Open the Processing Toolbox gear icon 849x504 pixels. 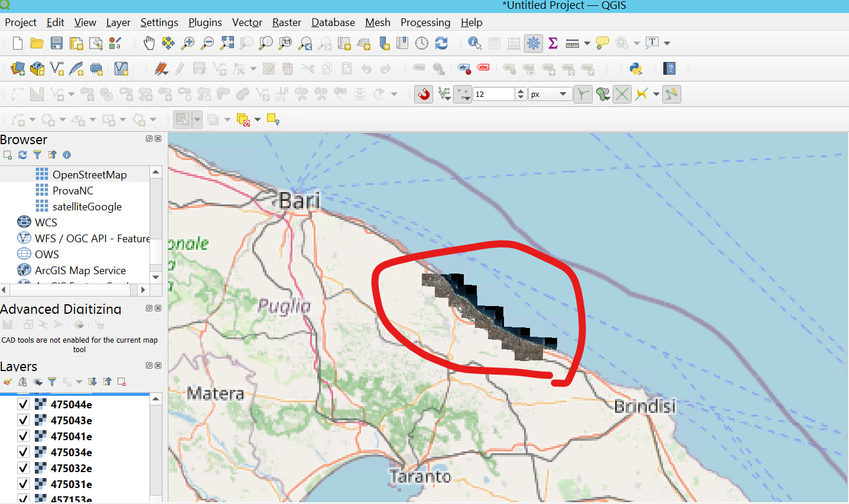(534, 43)
